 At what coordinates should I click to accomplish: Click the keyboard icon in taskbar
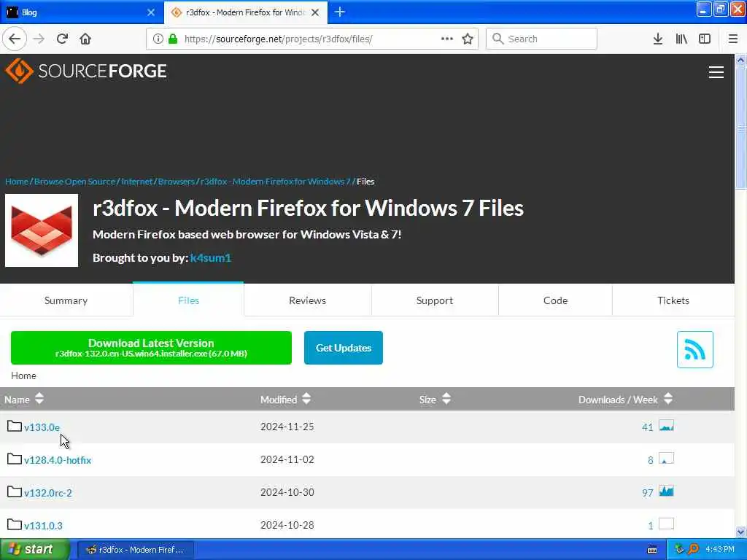[x=652, y=550]
